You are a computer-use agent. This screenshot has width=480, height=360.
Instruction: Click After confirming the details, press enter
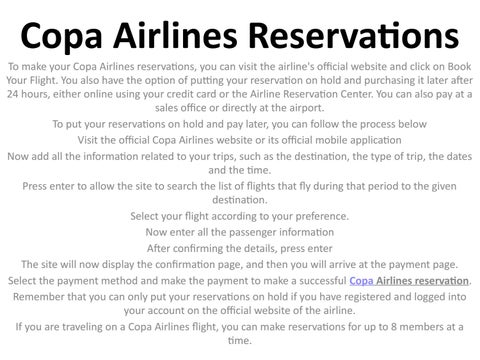tap(240, 248)
